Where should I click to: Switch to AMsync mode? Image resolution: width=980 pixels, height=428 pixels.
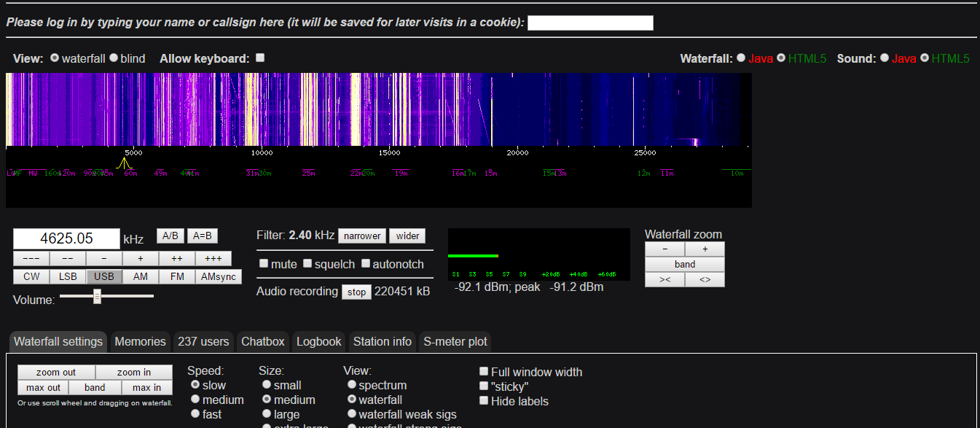point(219,276)
